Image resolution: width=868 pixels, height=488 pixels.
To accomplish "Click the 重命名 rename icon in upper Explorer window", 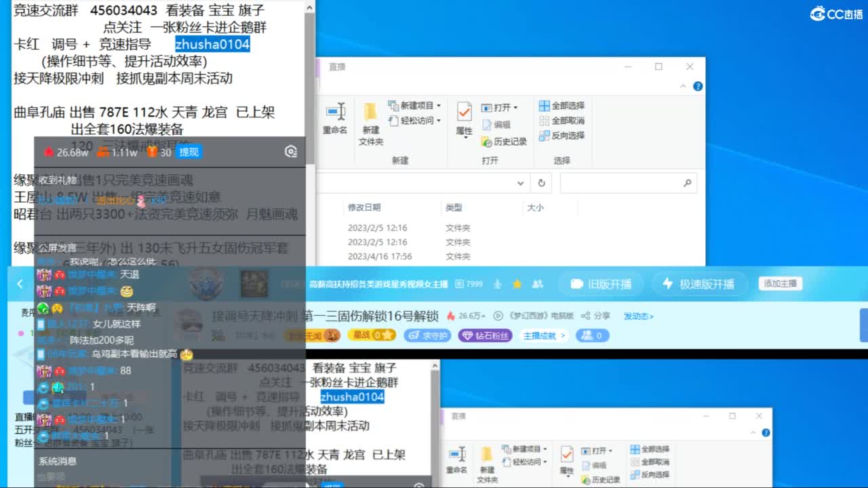I will pyautogui.click(x=335, y=112).
